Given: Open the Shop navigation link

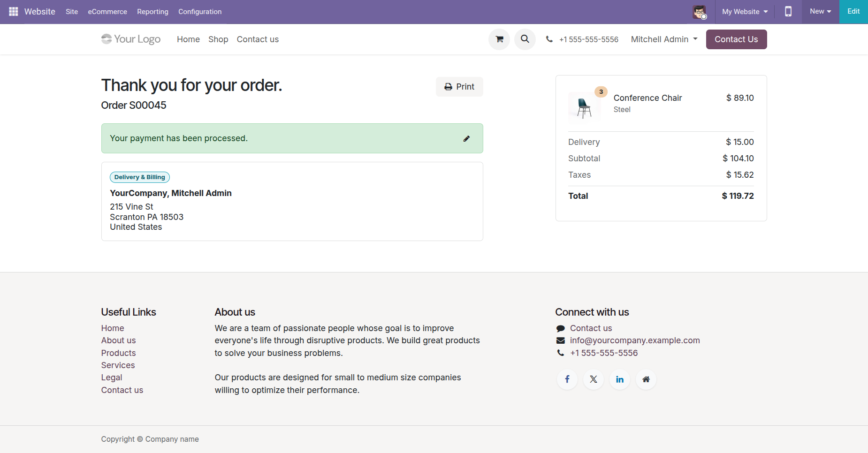Looking at the screenshot, I should 218,39.
